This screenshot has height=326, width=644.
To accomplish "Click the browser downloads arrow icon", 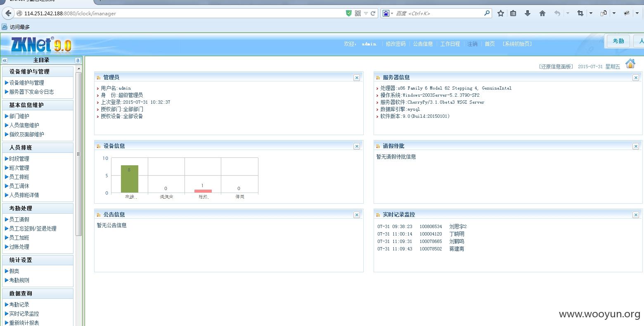I will click(x=528, y=13).
